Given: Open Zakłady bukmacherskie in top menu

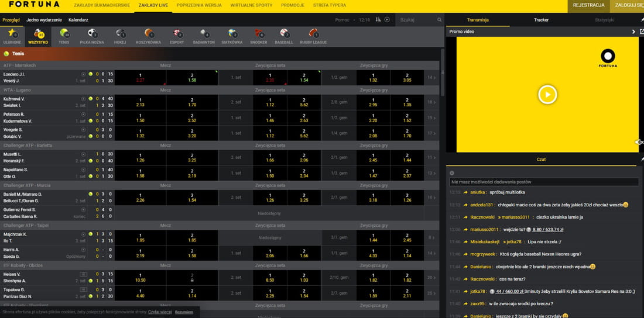Looking at the screenshot, I should [102, 5].
